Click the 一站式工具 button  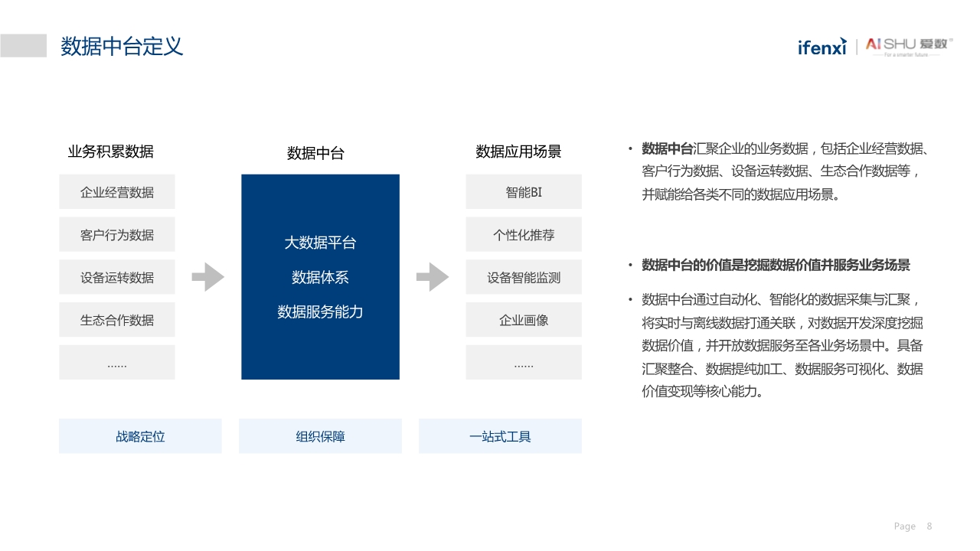click(x=500, y=435)
